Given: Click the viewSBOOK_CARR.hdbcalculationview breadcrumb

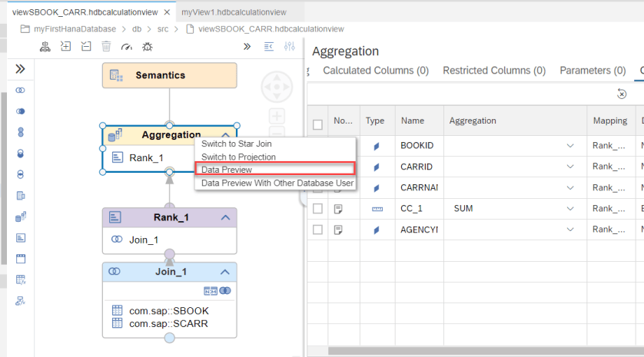Looking at the screenshot, I should (x=271, y=29).
